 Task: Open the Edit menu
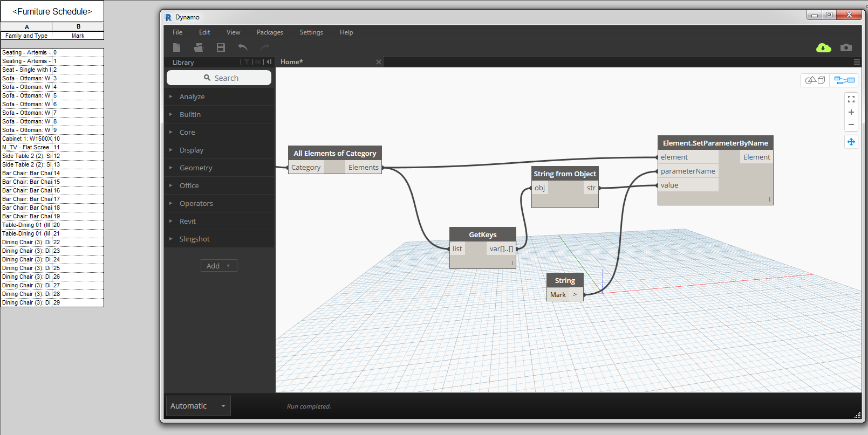point(204,32)
